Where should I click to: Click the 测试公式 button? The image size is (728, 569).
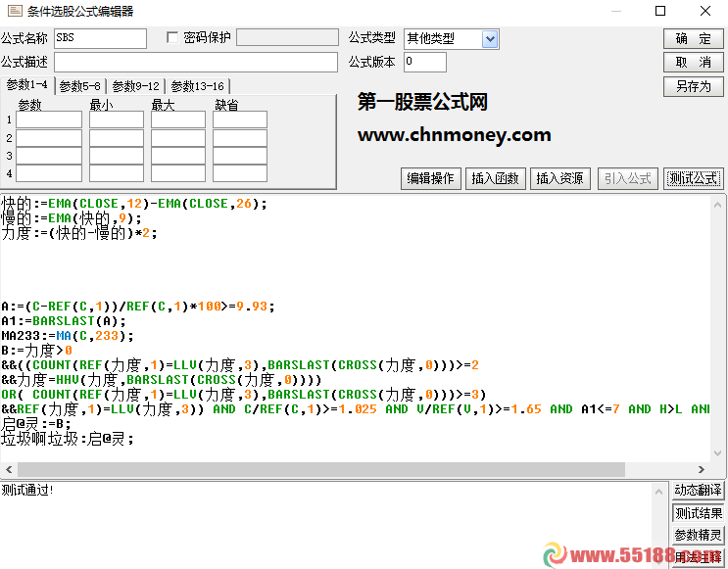[x=693, y=178]
